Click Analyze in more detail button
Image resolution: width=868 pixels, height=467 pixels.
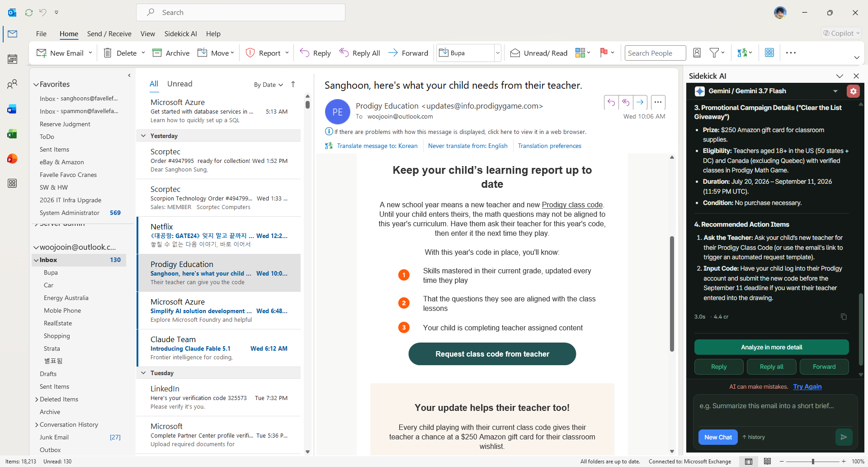coord(772,347)
